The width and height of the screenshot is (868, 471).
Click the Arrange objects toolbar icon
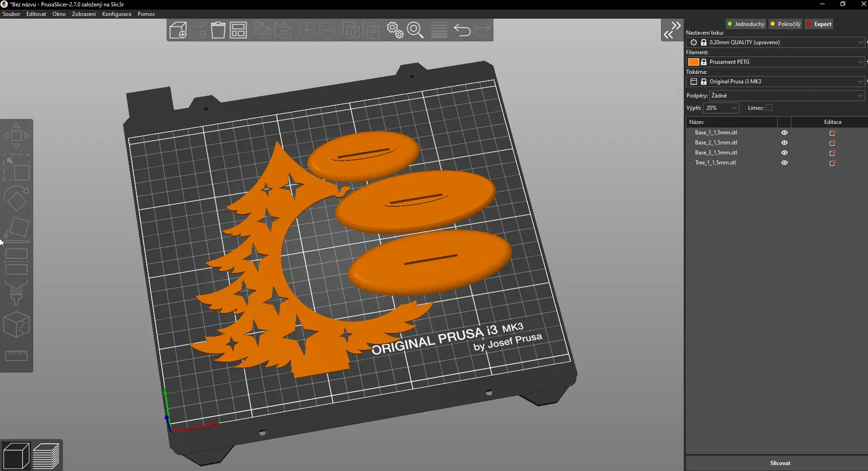point(238,30)
